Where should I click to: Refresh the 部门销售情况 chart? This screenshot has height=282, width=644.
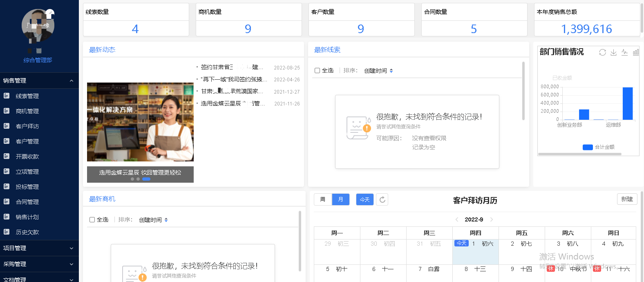click(x=602, y=52)
